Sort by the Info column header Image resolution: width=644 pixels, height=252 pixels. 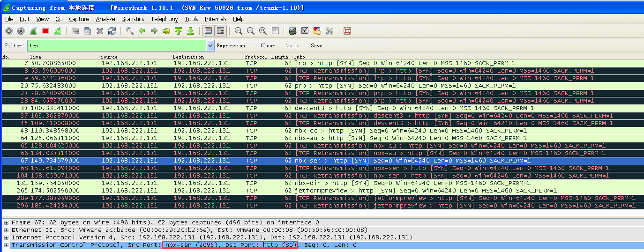pyautogui.click(x=468, y=57)
